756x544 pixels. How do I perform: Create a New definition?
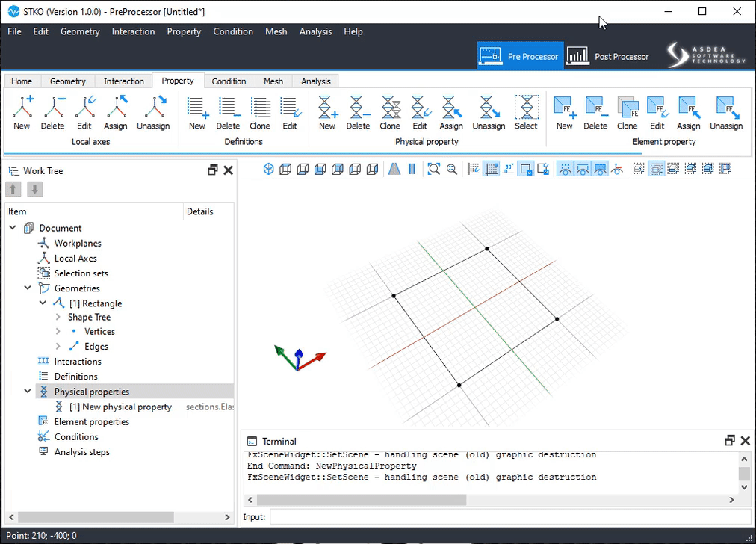click(197, 107)
